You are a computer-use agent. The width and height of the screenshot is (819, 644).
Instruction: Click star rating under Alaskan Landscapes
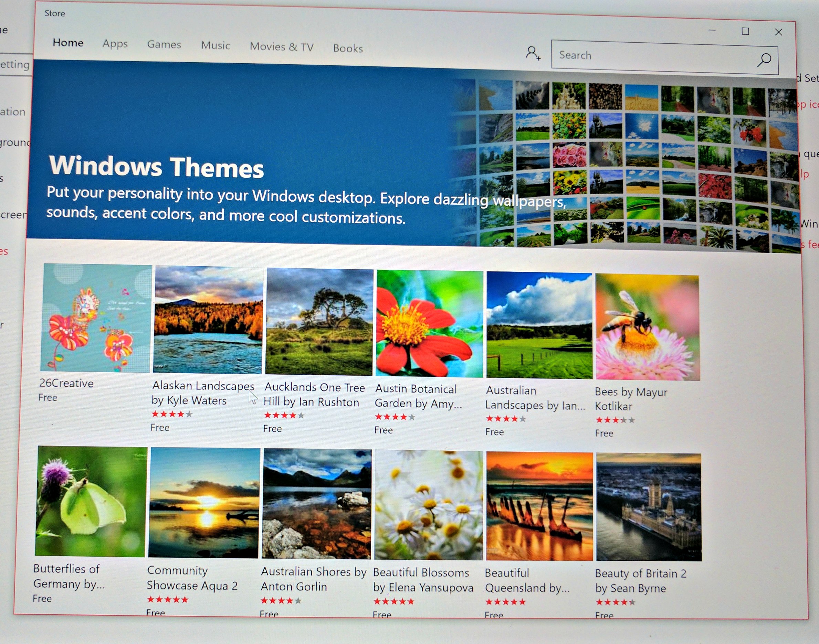(172, 414)
